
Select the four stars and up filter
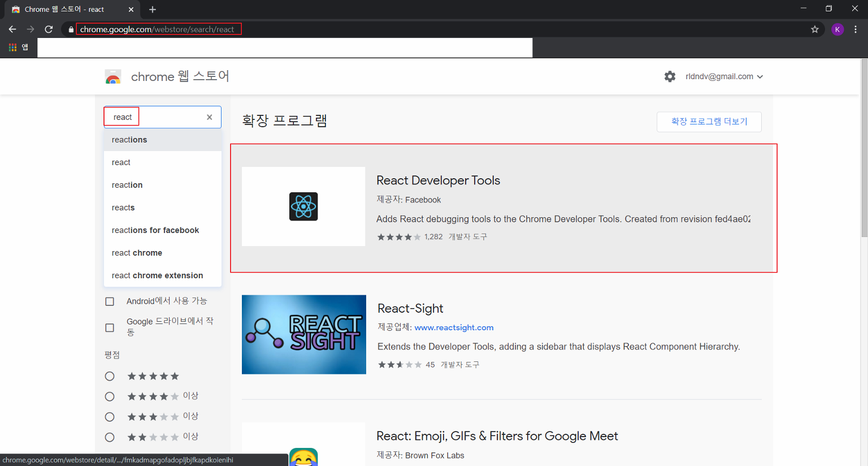(x=110, y=396)
